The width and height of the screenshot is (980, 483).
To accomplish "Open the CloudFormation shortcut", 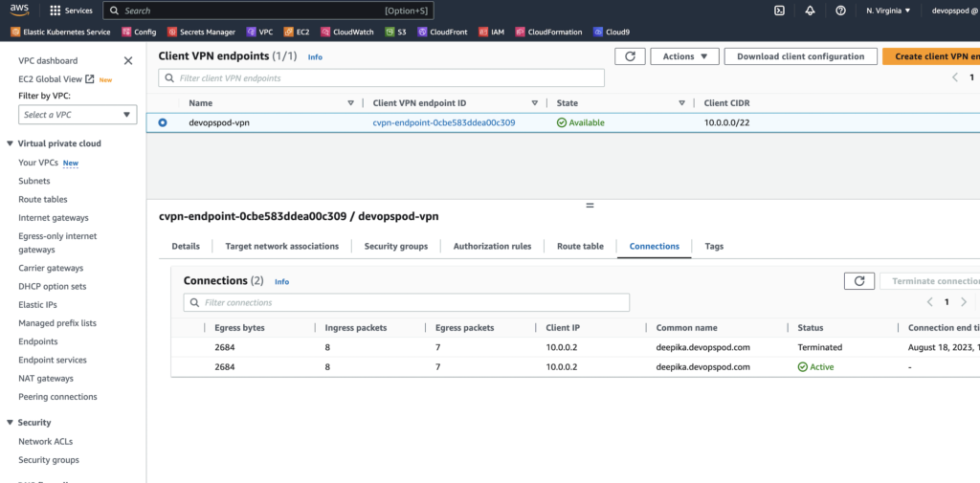I will pos(548,32).
